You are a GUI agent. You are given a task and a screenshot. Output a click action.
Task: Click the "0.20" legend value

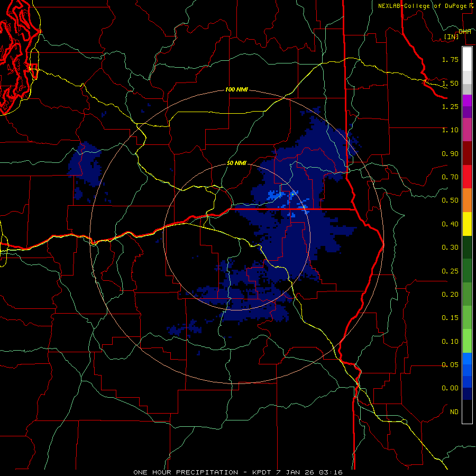coord(450,295)
